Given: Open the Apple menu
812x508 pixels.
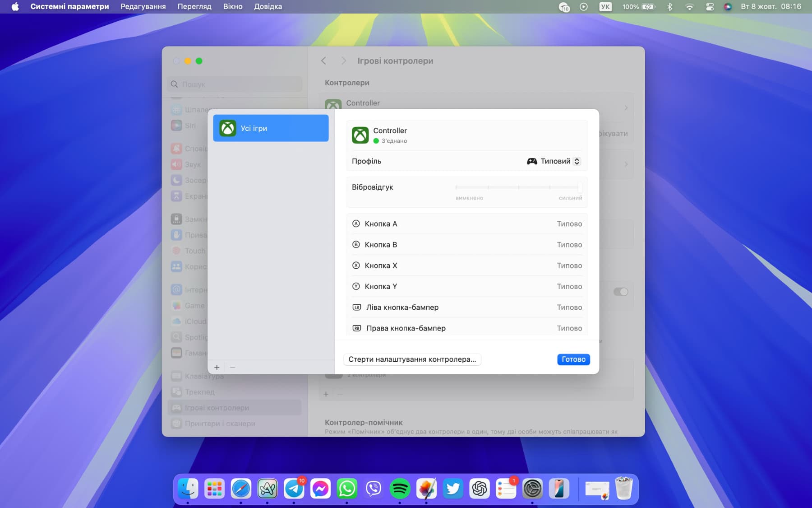Looking at the screenshot, I should click(15, 6).
